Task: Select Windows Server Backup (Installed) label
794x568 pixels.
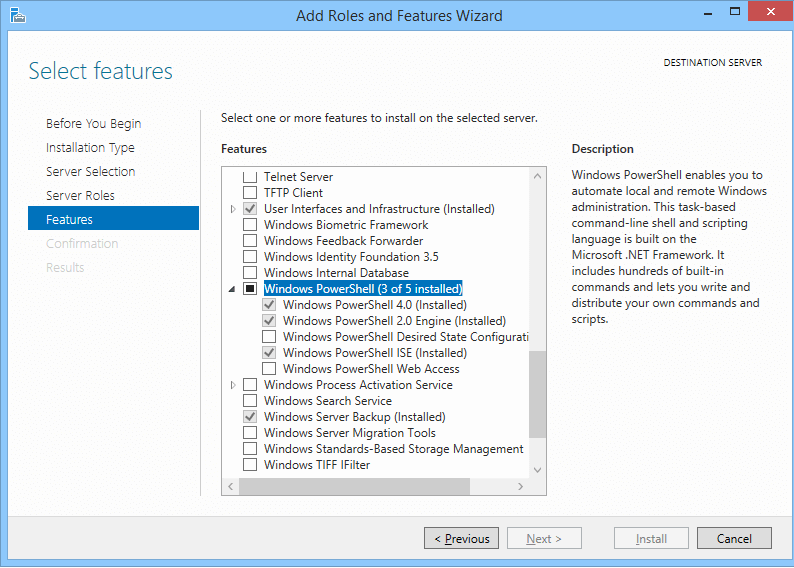Action: point(354,417)
